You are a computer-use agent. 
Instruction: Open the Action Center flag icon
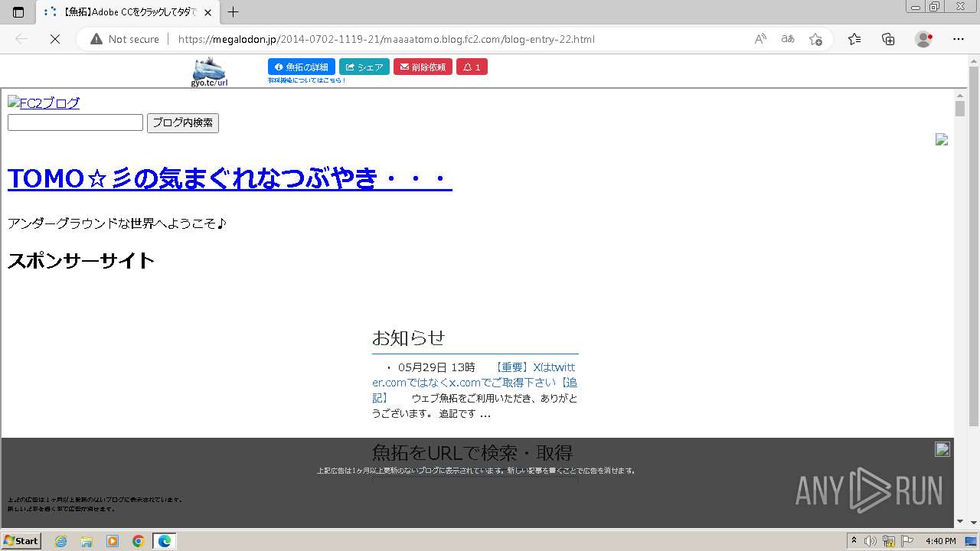(x=907, y=541)
